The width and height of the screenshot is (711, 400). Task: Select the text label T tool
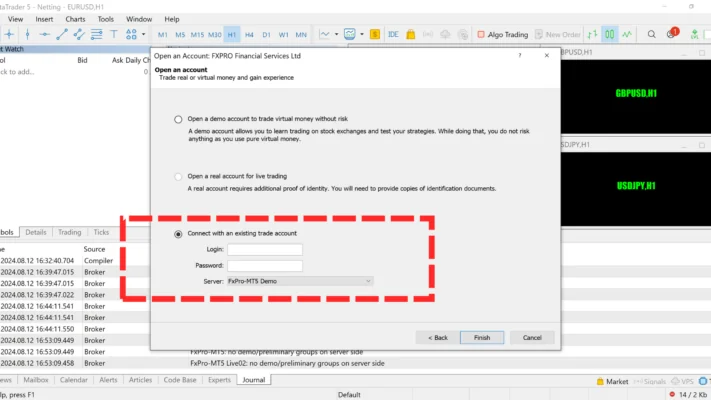point(114,34)
